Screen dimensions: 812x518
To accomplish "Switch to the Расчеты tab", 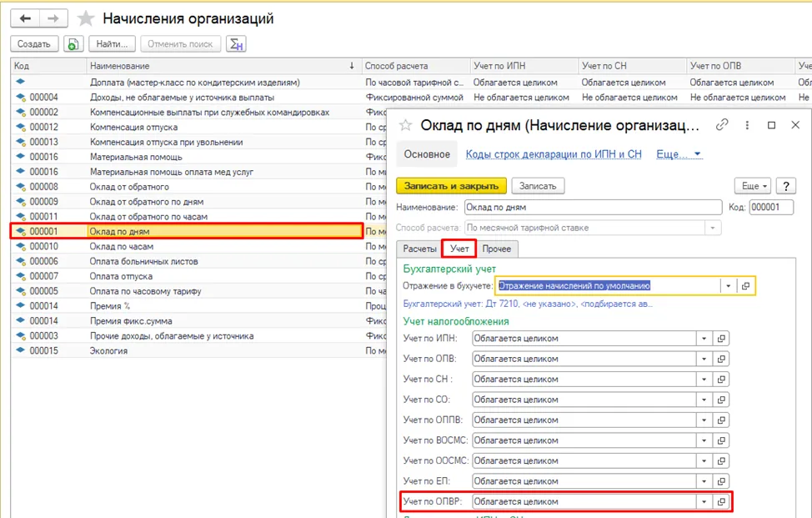I will 419,249.
